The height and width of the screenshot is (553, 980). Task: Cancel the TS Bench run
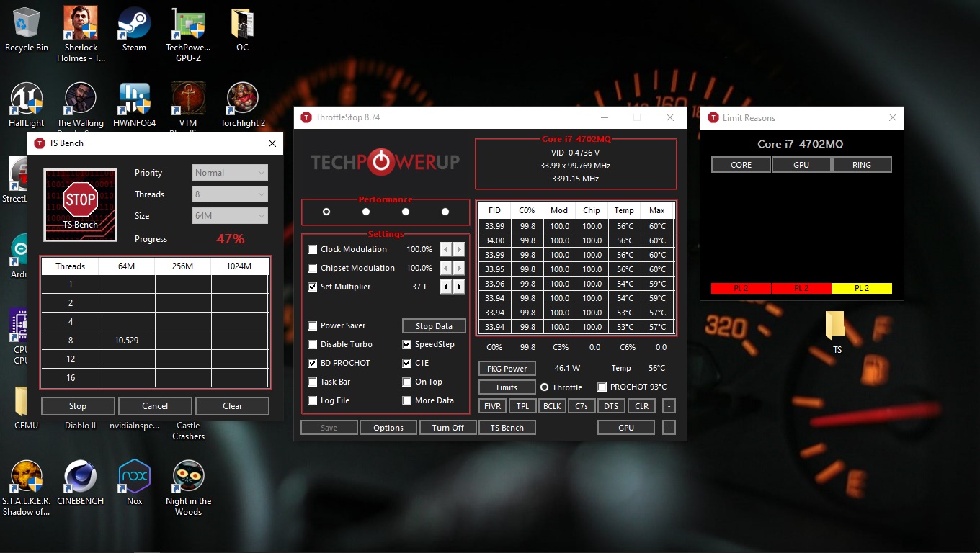tap(155, 406)
